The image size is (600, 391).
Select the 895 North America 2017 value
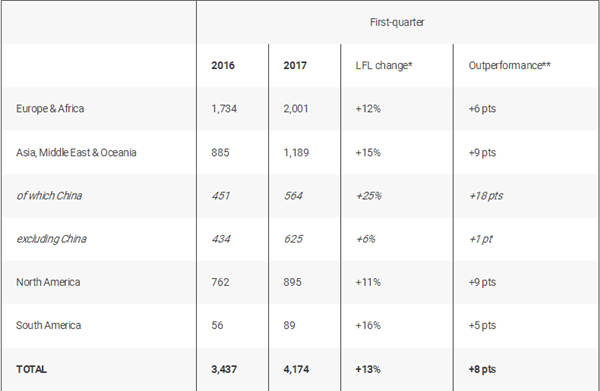coord(292,282)
